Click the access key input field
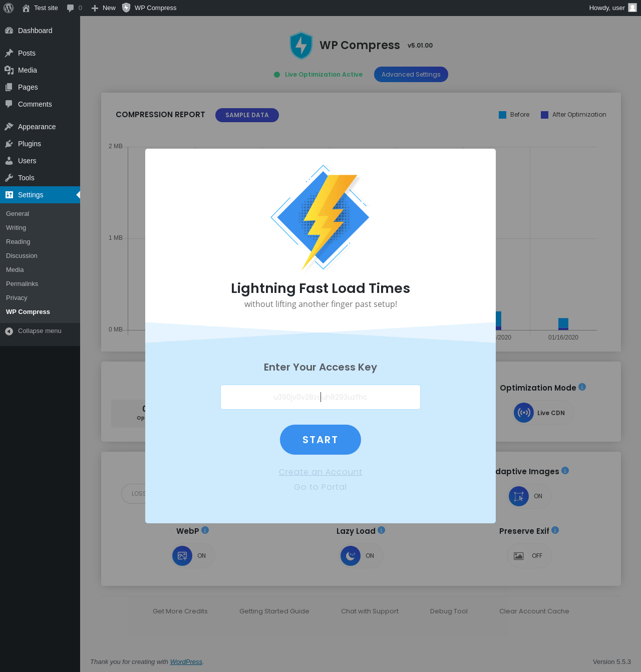The image size is (641, 672). point(320,397)
